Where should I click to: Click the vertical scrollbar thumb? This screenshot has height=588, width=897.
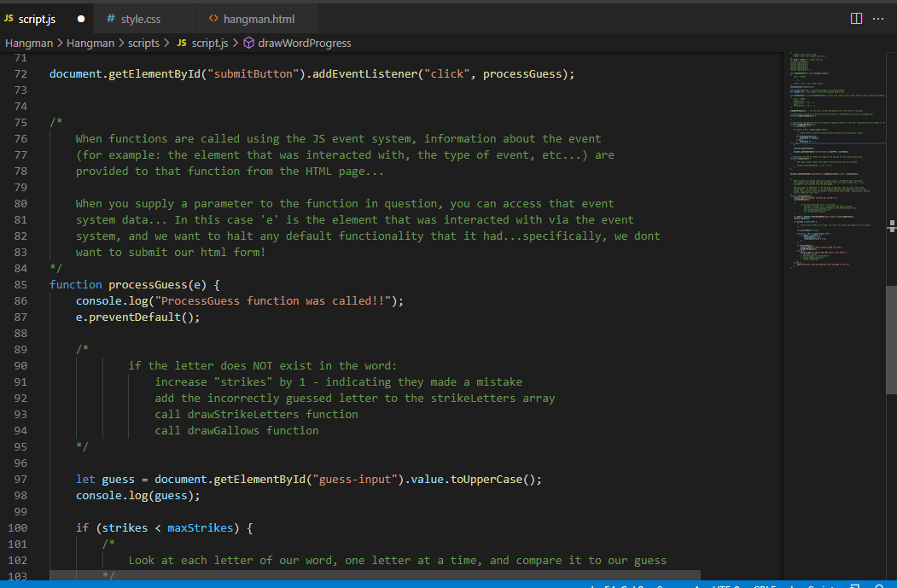coord(891,340)
